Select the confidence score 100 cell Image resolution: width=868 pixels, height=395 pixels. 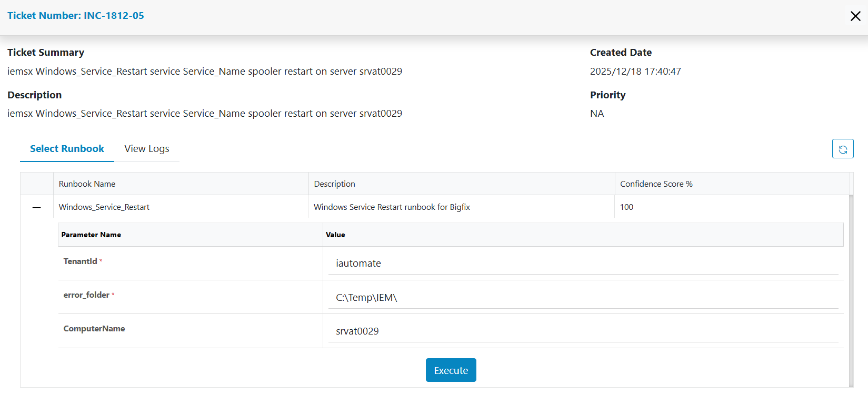point(627,207)
